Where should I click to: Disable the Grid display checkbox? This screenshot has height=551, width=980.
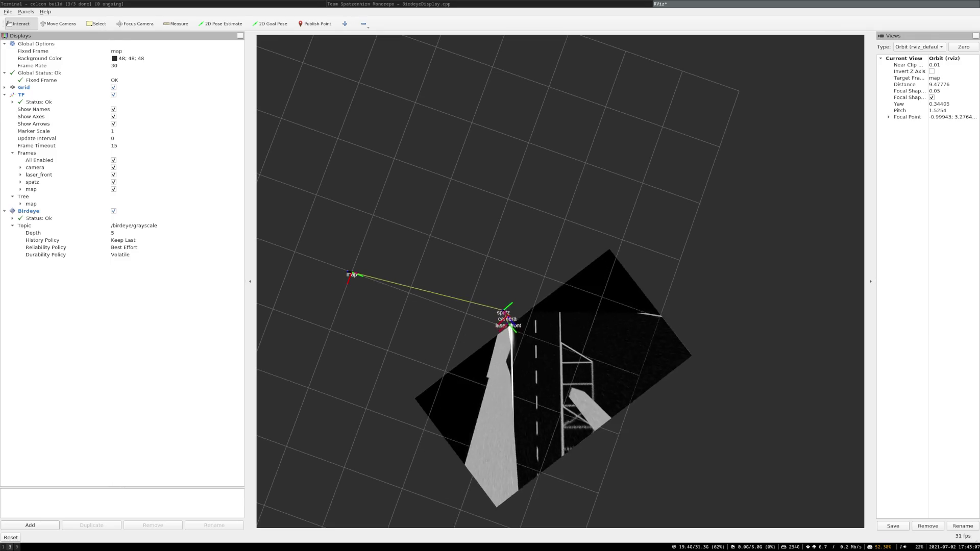click(113, 87)
